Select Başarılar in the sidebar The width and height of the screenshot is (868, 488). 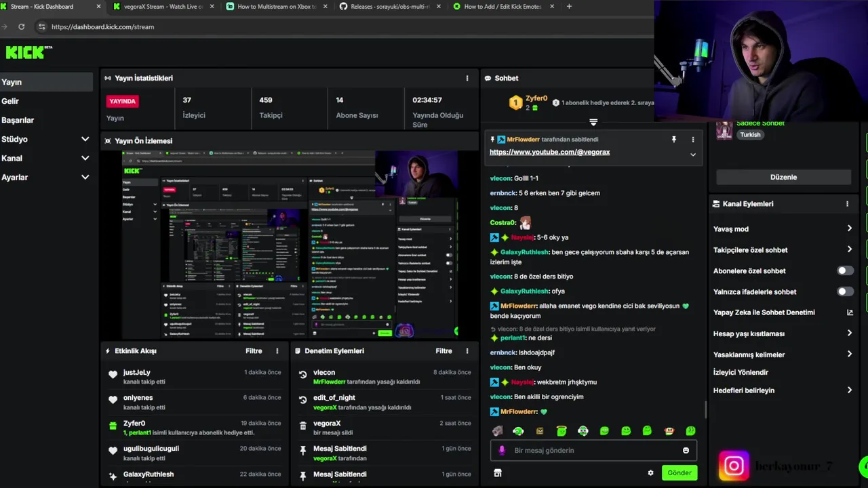46,120
